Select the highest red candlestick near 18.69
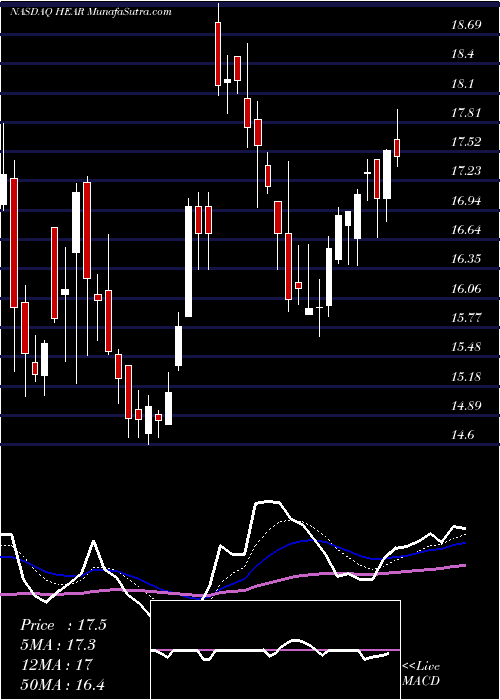The height and width of the screenshot is (700, 500). pos(218,54)
